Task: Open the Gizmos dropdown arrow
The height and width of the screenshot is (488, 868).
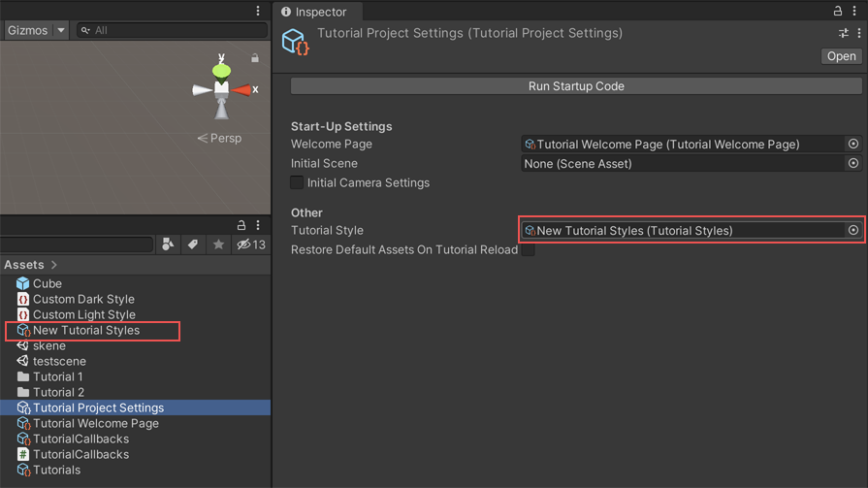Action: (x=61, y=30)
